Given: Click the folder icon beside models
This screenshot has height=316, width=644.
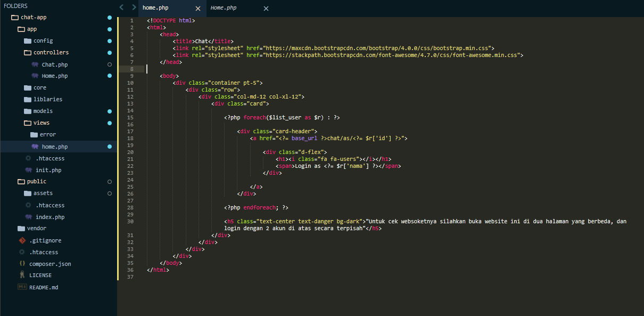Looking at the screenshot, I should [28, 111].
